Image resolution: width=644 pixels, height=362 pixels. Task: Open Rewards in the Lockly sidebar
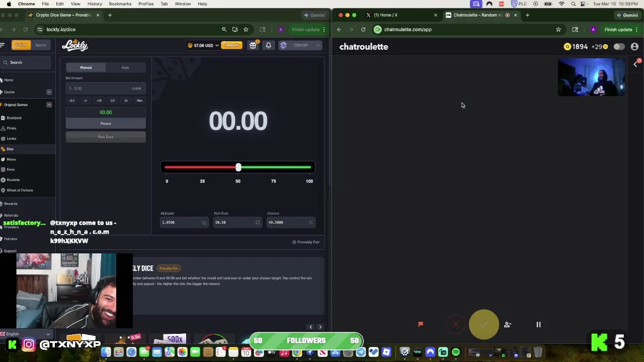11,204
